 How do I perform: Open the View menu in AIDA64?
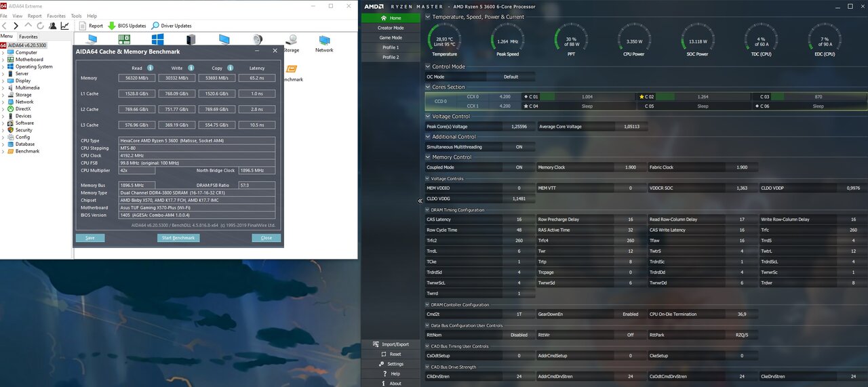[x=18, y=16]
